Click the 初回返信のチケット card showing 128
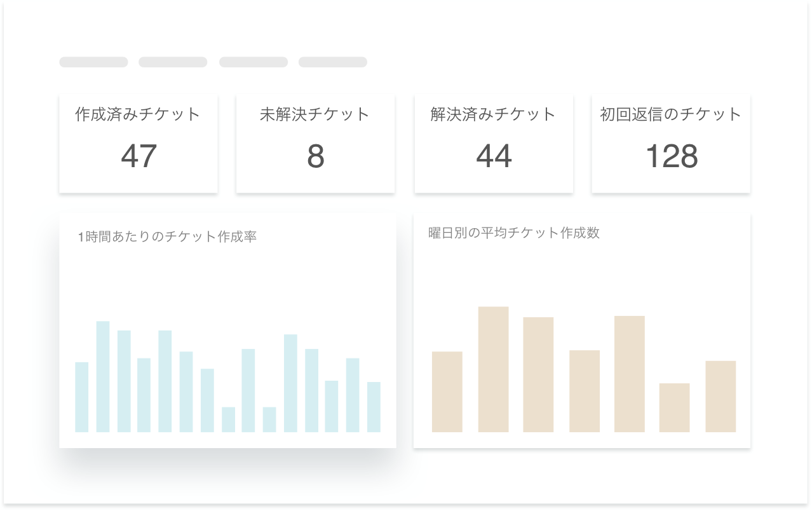Viewport: 812px width, 511px height. click(x=670, y=144)
